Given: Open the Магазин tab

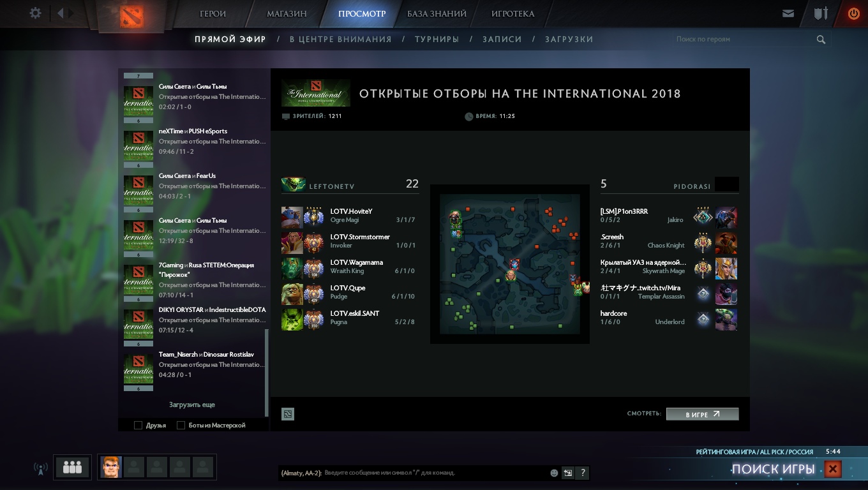Looking at the screenshot, I should [x=287, y=14].
